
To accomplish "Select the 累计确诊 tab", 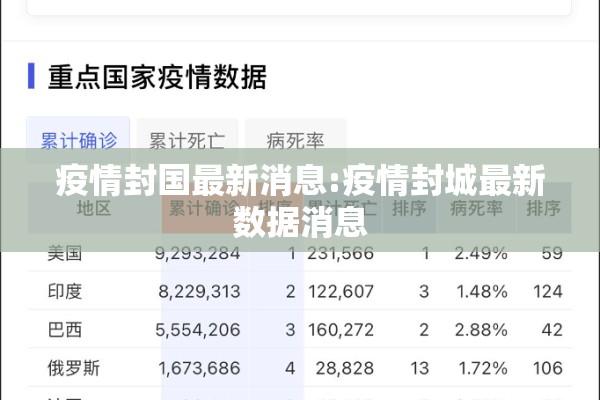I will pyautogui.click(x=78, y=140).
